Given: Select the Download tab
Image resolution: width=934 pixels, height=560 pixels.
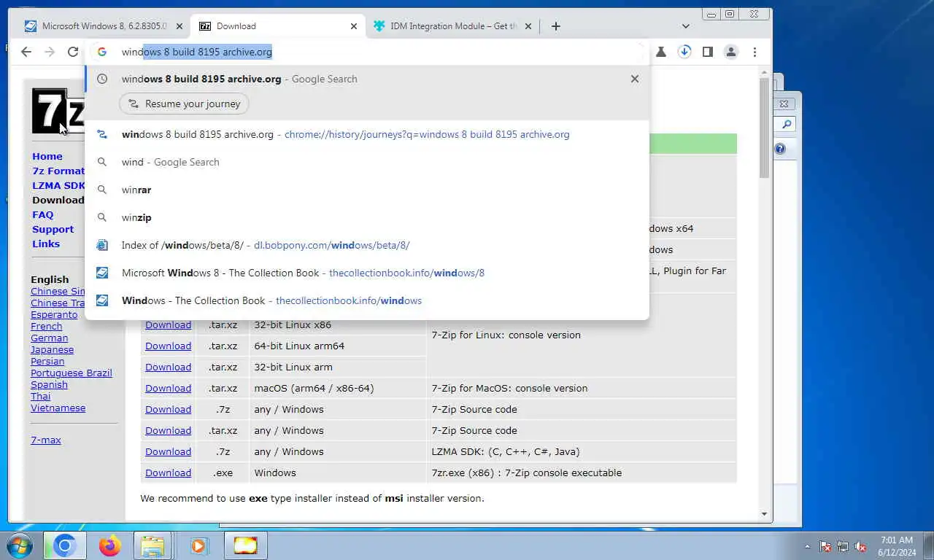Looking at the screenshot, I should coord(278,26).
